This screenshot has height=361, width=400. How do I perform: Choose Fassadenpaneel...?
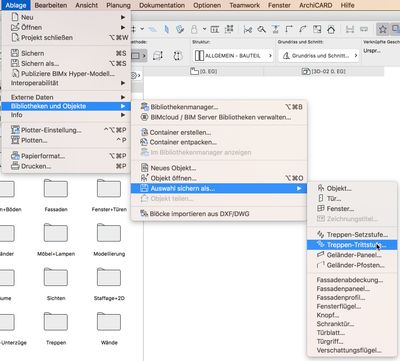(x=352, y=289)
